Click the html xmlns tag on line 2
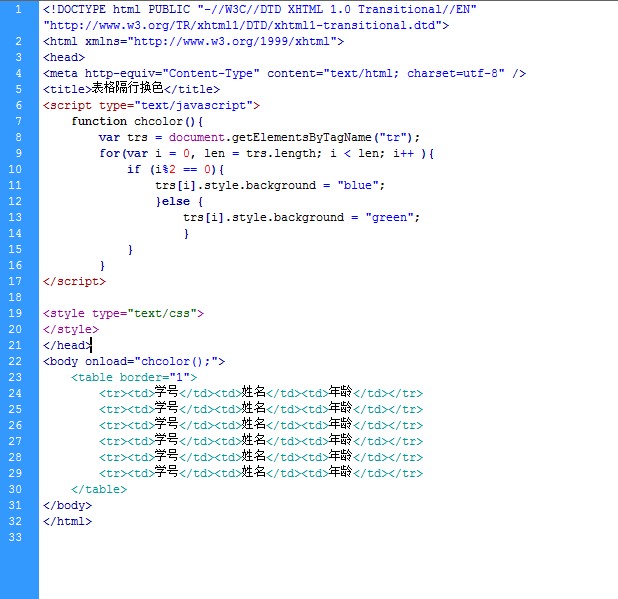The width and height of the screenshot is (618, 599). pos(193,41)
